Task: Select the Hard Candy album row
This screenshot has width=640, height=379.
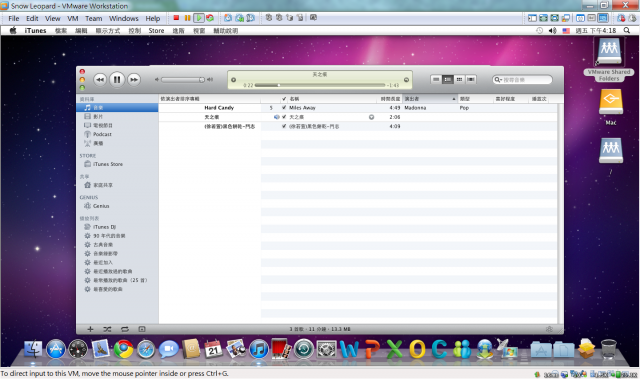Action: coord(219,108)
